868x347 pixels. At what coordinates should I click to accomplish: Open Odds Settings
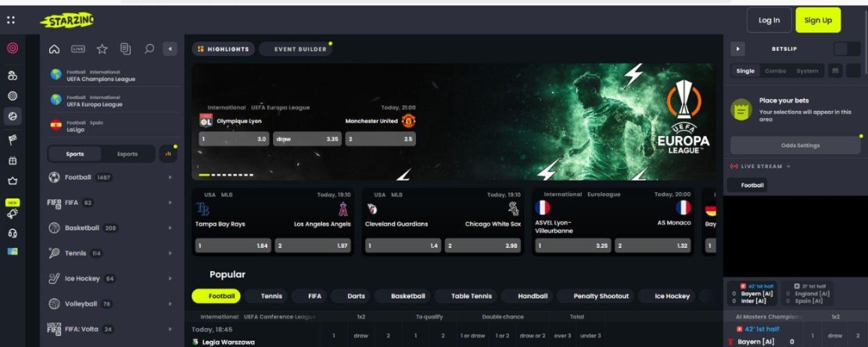point(795,145)
